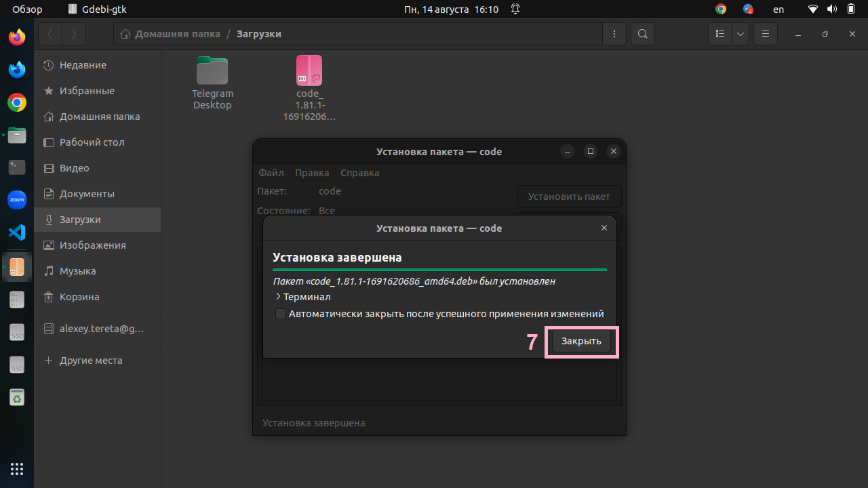Click first SSD drive dock icon
This screenshot has width=868, height=488.
[17, 332]
